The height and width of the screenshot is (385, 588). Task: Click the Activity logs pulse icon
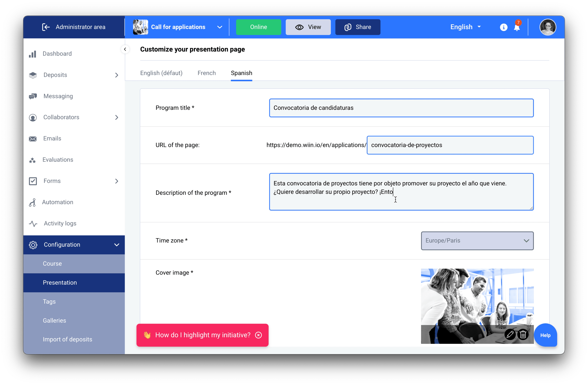(33, 224)
